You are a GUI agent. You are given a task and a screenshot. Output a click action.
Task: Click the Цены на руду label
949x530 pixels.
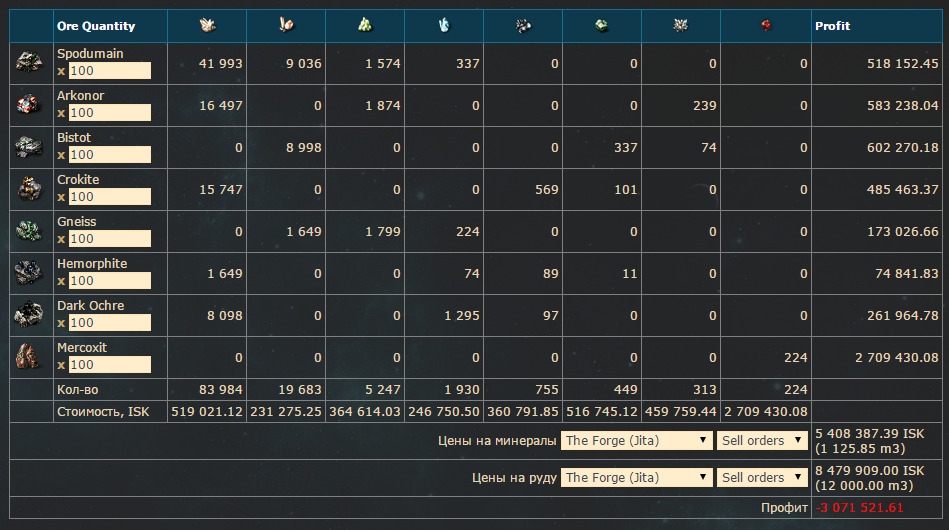pyautogui.click(x=514, y=478)
